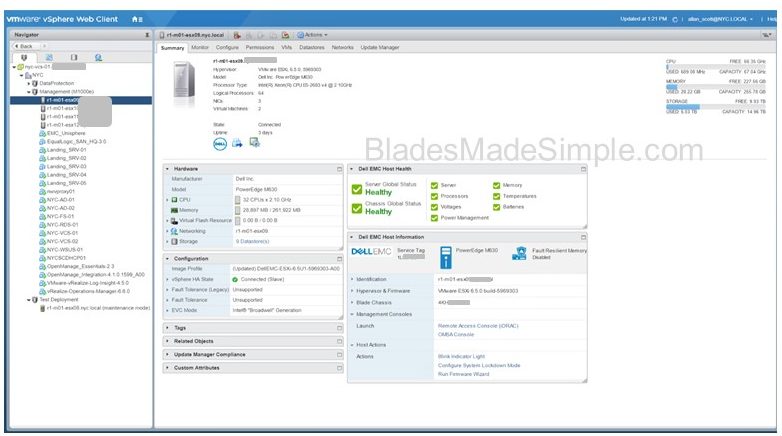
Task: Maximize the Configuration panel
Action: pyautogui.click(x=339, y=259)
